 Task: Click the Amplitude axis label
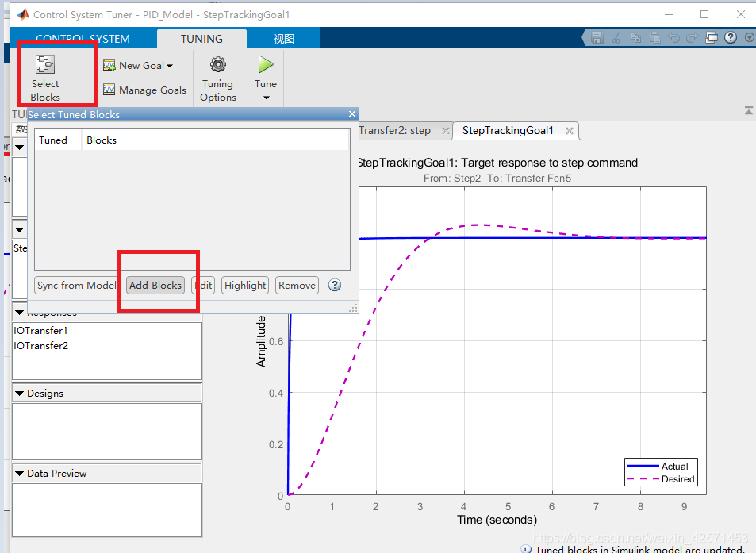point(261,341)
